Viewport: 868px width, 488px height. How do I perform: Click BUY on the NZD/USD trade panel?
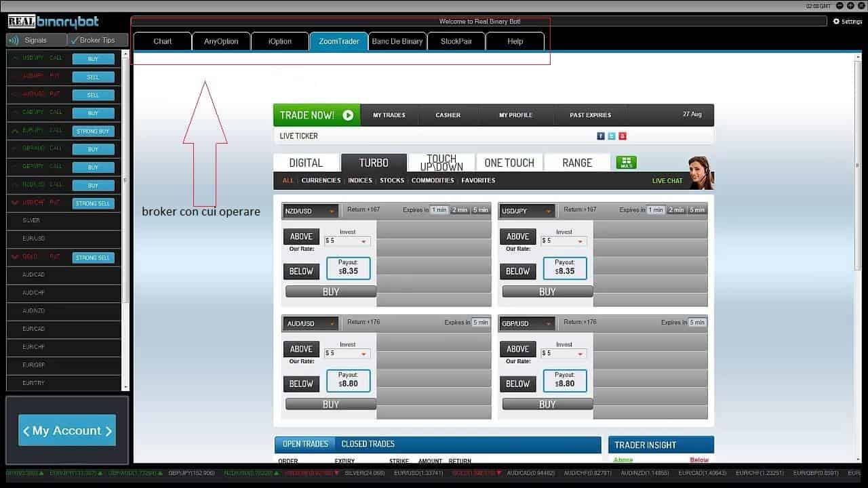331,291
